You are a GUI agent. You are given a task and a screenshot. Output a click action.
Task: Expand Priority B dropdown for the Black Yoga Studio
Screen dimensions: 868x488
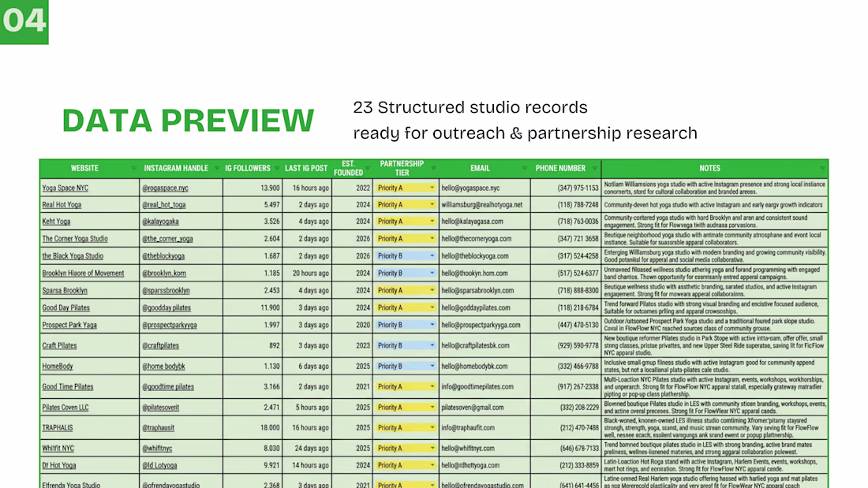tap(432, 255)
